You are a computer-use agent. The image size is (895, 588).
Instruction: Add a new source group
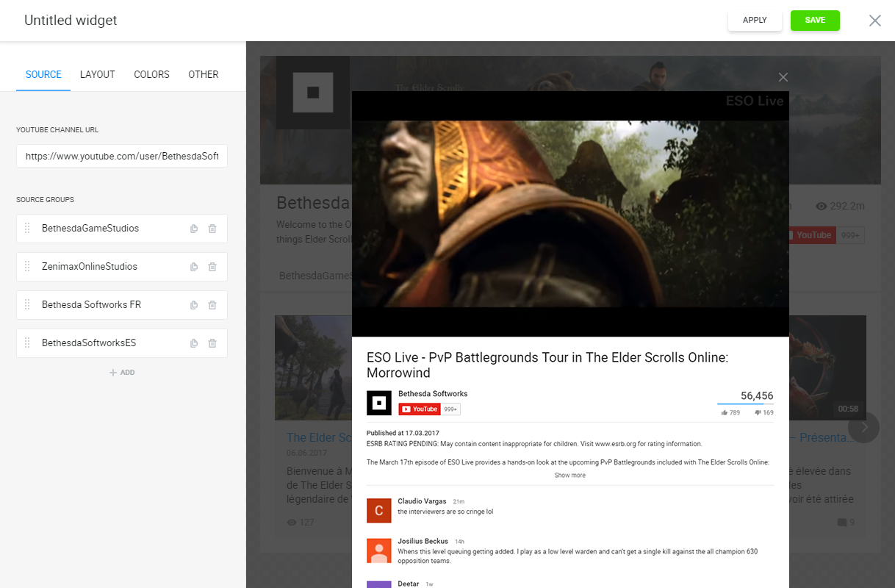click(x=122, y=373)
